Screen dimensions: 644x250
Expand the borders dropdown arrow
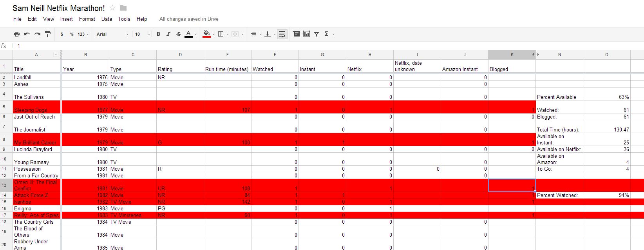tap(228, 35)
